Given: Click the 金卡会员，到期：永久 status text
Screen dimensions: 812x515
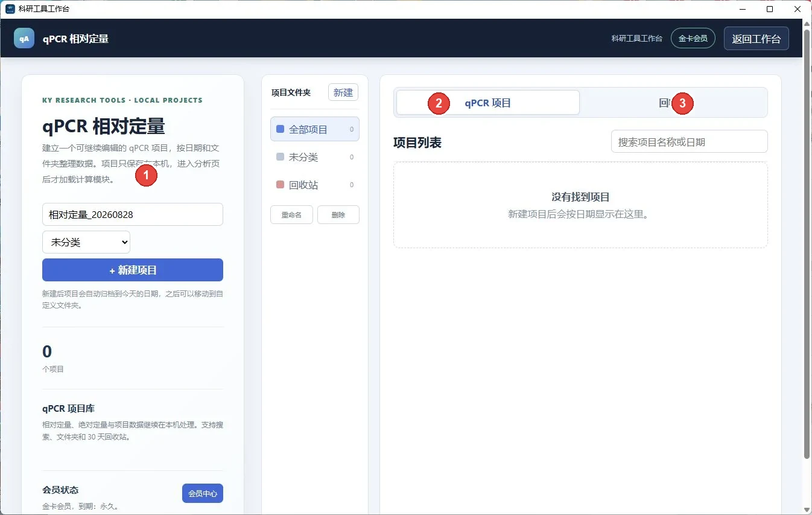Looking at the screenshot, I should tap(80, 507).
